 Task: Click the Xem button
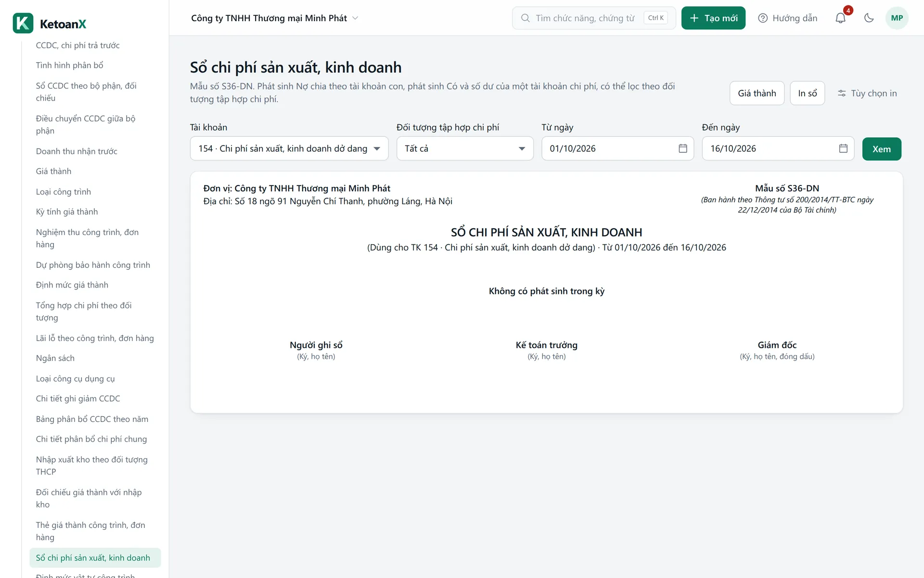point(882,149)
